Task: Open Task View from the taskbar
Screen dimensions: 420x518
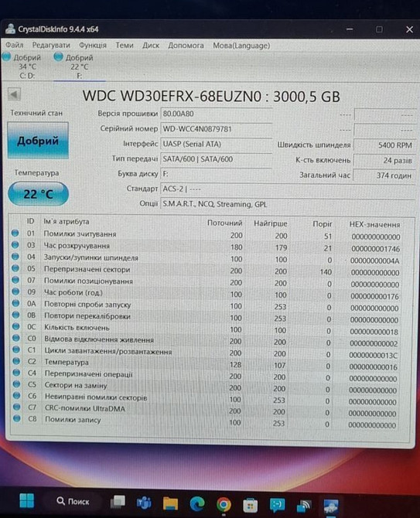Action: click(118, 502)
